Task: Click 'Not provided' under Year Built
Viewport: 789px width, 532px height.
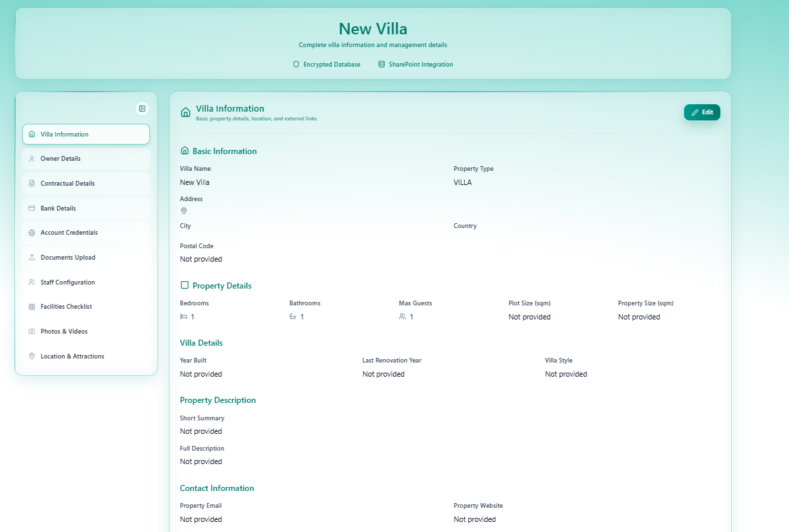Action: pos(200,375)
